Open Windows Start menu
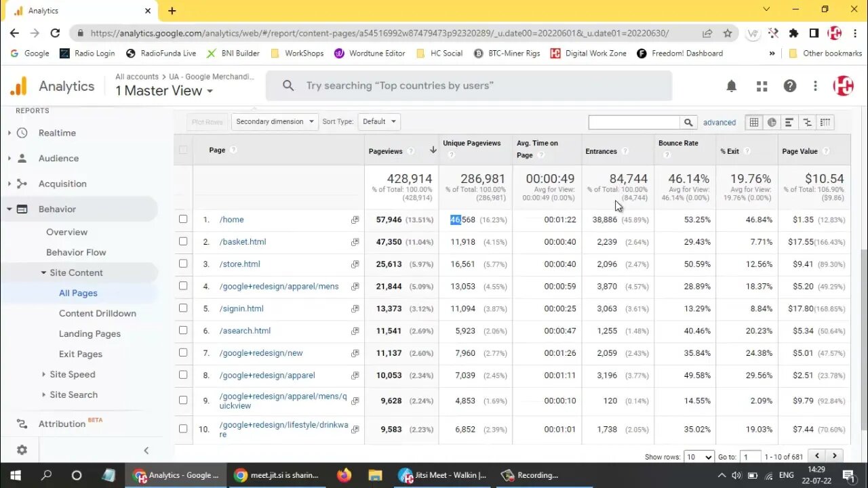 15,475
